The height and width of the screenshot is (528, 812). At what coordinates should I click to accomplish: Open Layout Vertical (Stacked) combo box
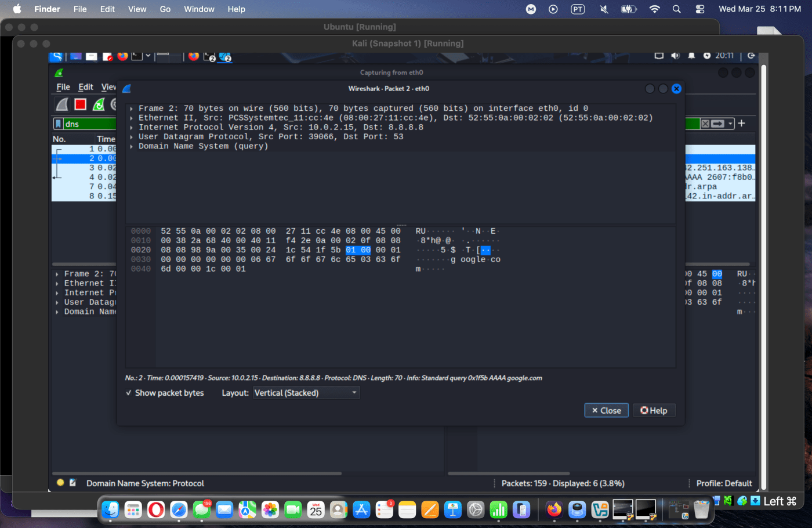point(306,393)
